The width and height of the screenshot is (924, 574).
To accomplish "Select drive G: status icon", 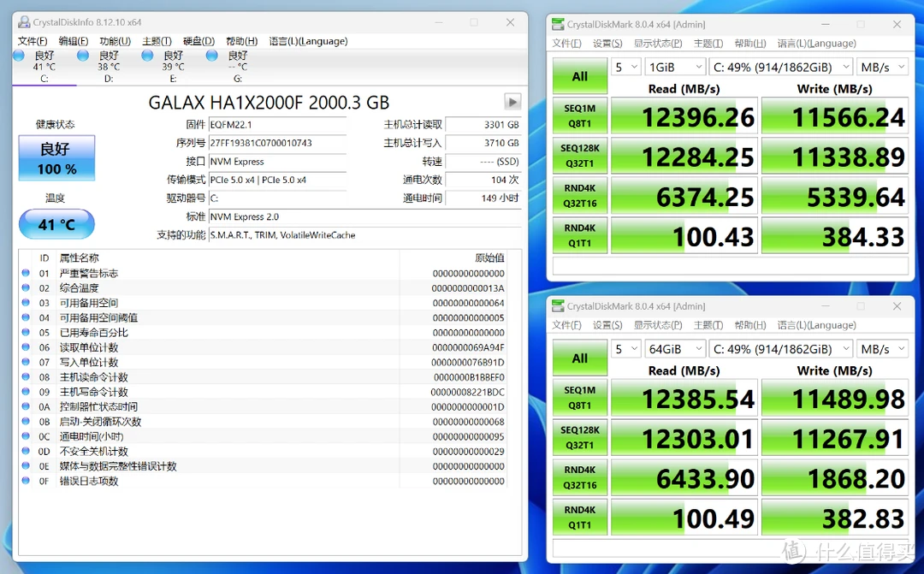I will (x=212, y=56).
